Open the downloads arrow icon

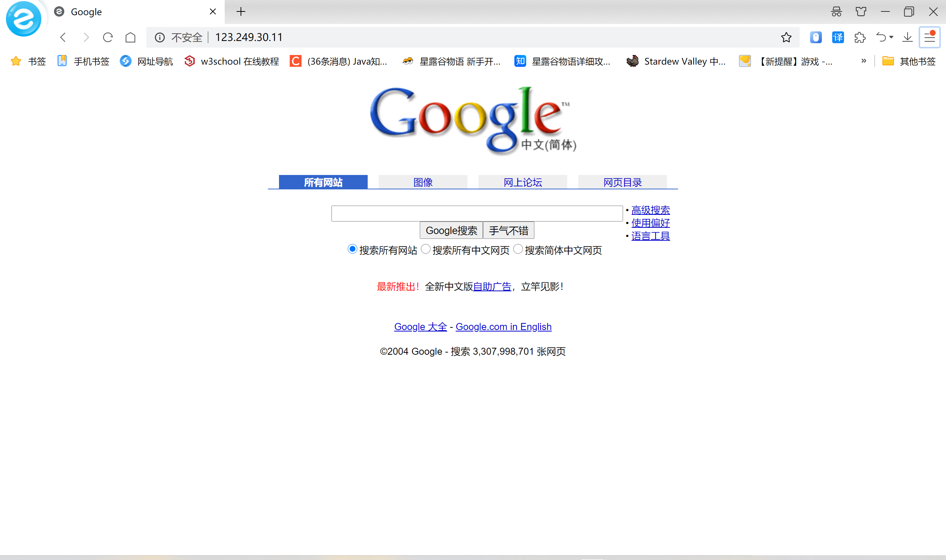click(x=907, y=37)
